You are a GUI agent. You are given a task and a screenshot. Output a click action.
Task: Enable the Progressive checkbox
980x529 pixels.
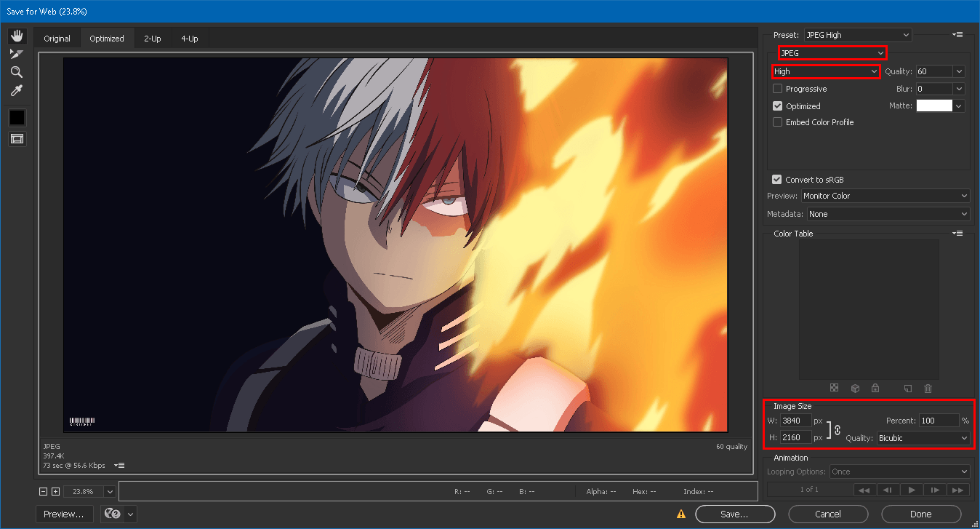pyautogui.click(x=778, y=89)
